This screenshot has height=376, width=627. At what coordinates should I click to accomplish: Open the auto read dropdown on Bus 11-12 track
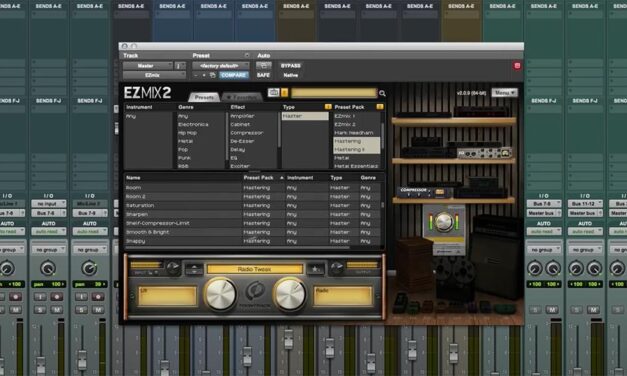pos(585,231)
